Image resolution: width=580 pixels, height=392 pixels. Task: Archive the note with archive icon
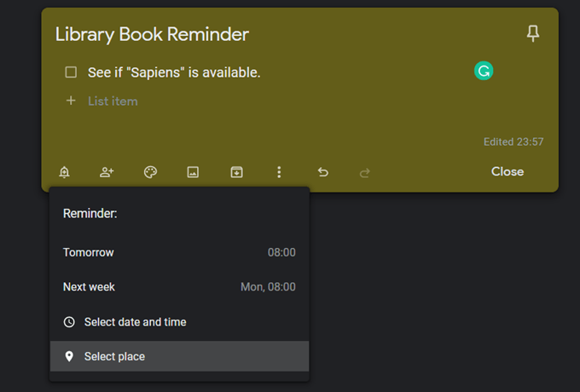coord(237,172)
